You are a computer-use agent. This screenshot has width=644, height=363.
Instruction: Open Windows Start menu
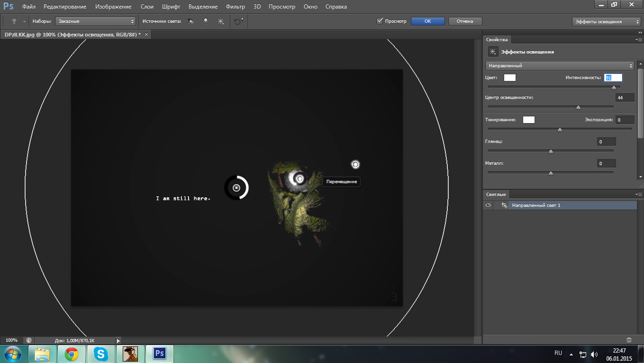tap(13, 354)
